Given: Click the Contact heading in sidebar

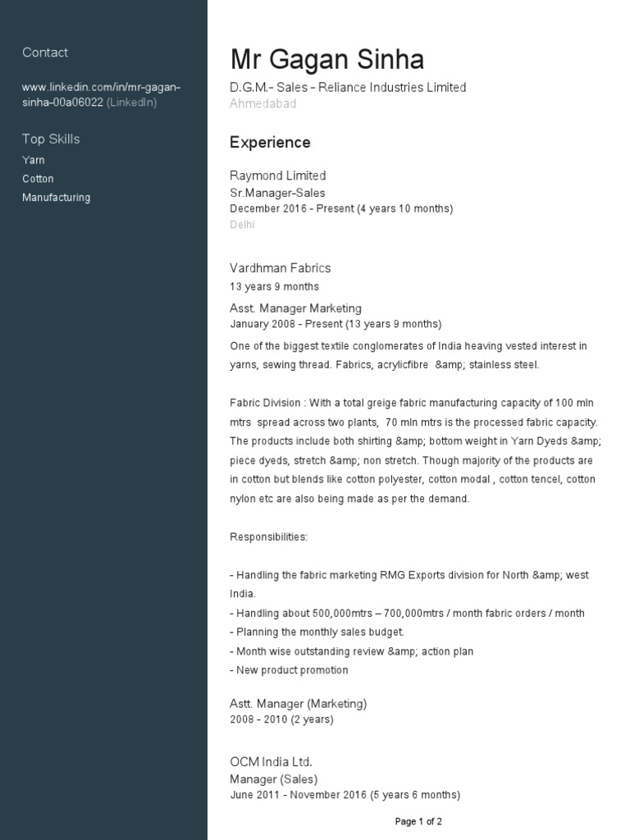Looking at the screenshot, I should click(45, 52).
